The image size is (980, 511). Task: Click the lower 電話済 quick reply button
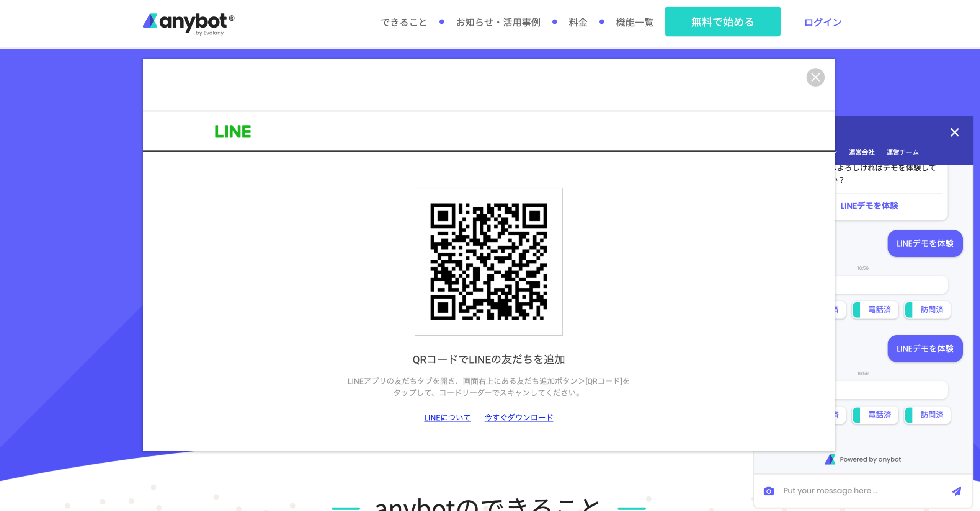point(875,415)
